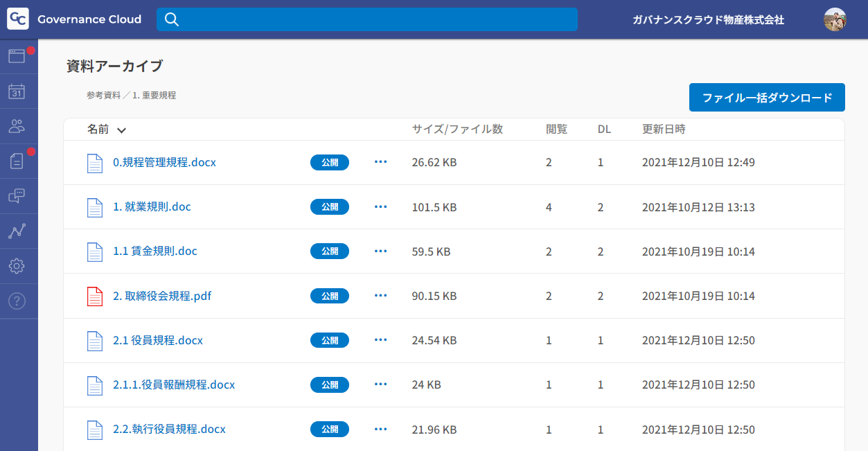
Task: Open the members people icon in sidebar
Action: tap(17, 126)
